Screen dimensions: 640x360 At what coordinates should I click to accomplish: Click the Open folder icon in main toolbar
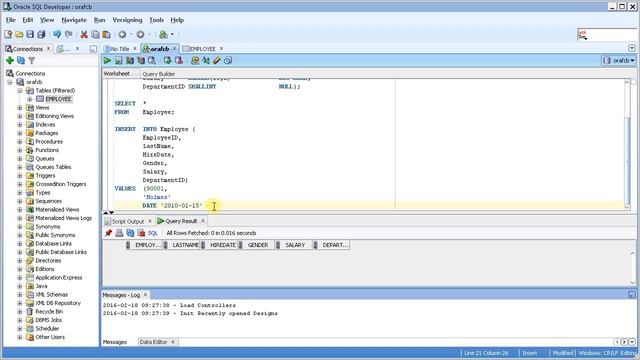[x=19, y=35]
